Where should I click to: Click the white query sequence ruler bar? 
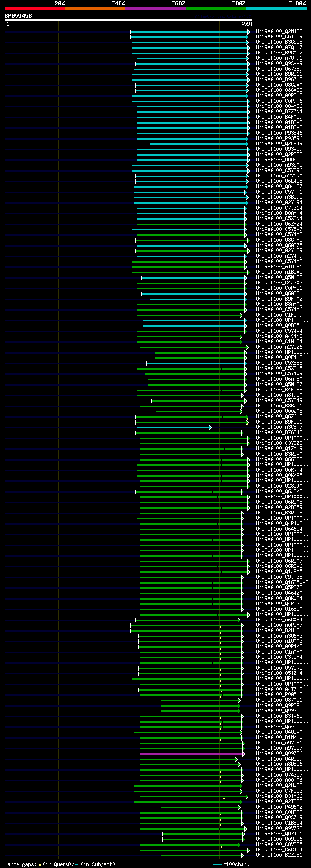(128, 20)
